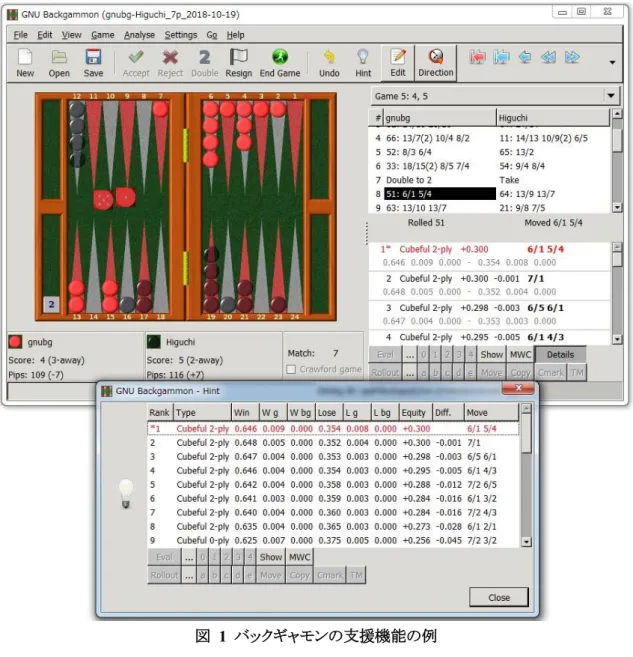Select Hint row with move 6/1 2/1
The image size is (633, 657).
[x=333, y=526]
